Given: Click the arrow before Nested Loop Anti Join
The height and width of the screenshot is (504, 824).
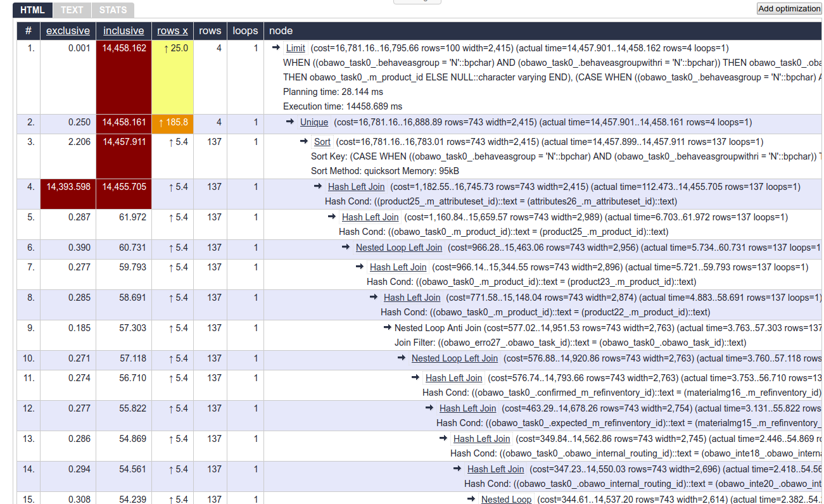Looking at the screenshot, I should coord(388,327).
